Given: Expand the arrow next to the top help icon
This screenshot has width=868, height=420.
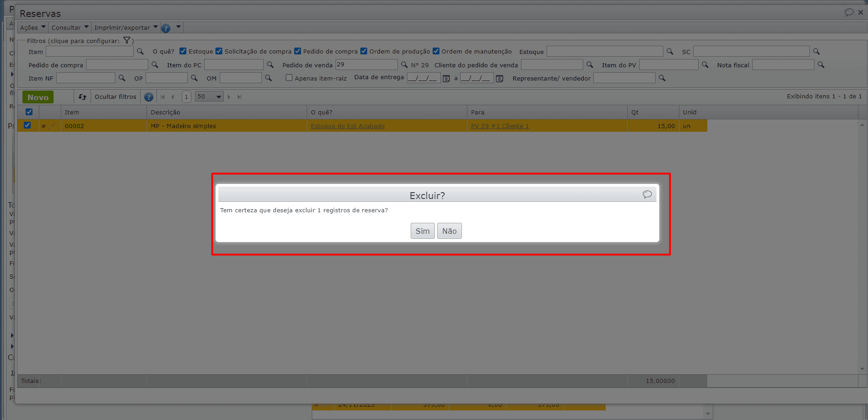Looking at the screenshot, I should point(179,27).
